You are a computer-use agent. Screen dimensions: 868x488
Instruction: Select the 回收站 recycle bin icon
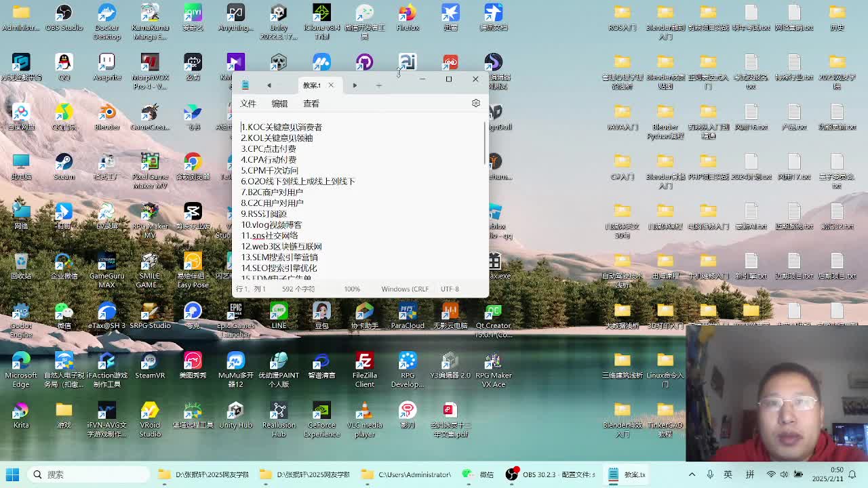[21, 266]
